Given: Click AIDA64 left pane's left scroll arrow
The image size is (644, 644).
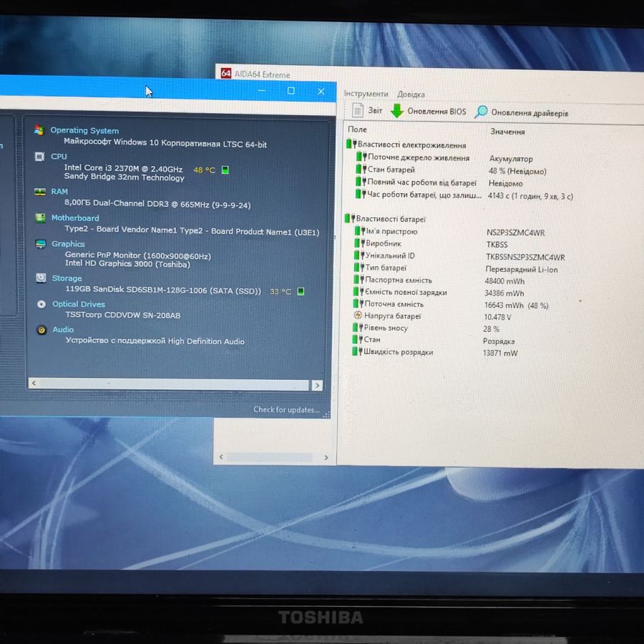Looking at the screenshot, I should pyautogui.click(x=221, y=457).
